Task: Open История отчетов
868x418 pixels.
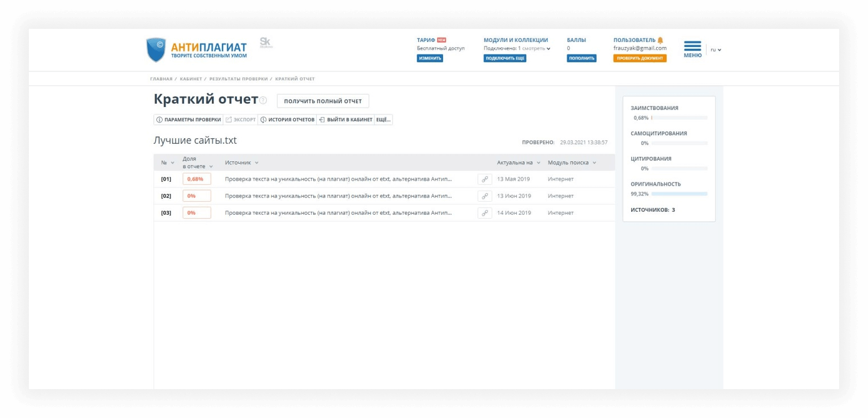Action: (x=287, y=120)
